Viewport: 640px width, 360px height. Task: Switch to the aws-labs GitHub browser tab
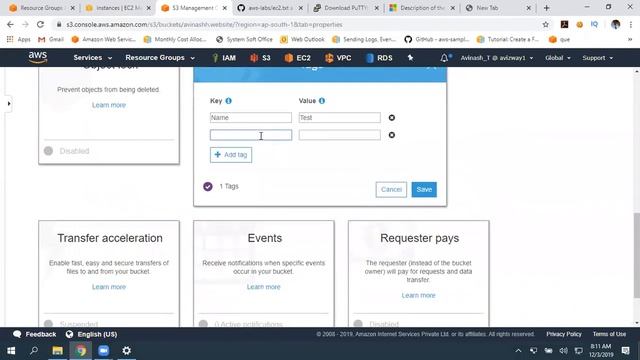(271, 8)
